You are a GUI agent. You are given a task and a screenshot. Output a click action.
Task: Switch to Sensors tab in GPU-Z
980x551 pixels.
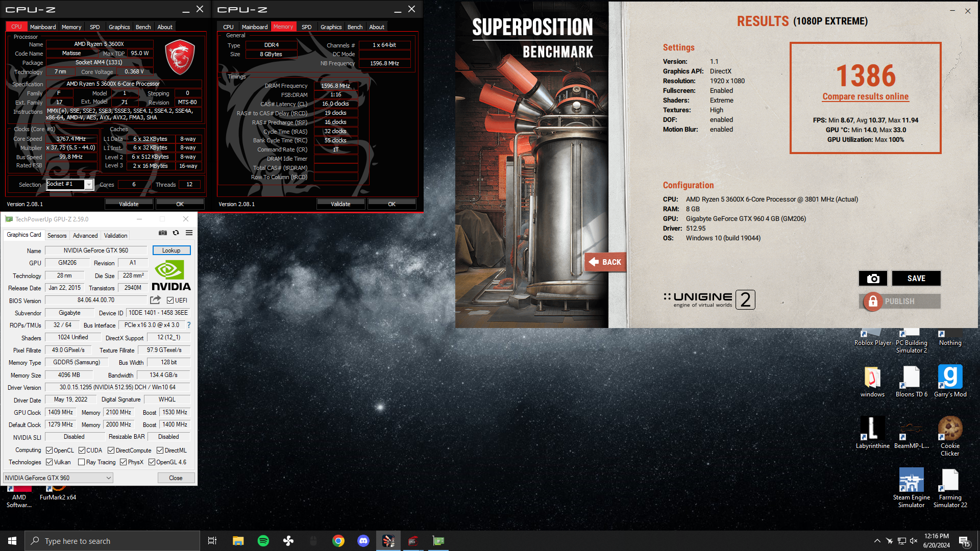pyautogui.click(x=57, y=236)
